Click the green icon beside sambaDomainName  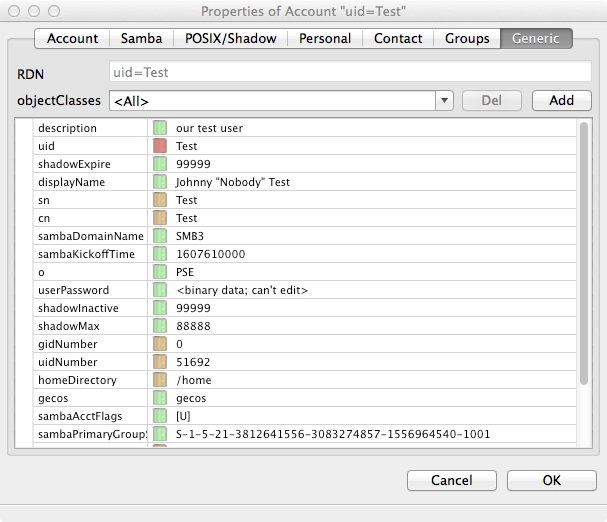(x=160, y=236)
